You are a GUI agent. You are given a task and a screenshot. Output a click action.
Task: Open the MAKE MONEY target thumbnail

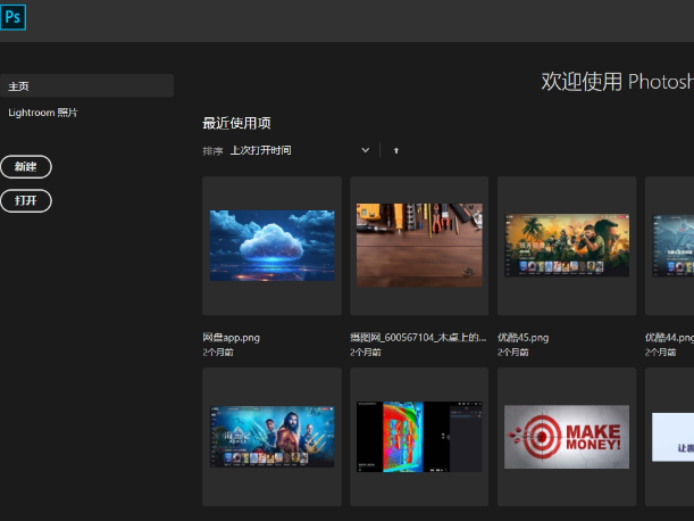567,436
